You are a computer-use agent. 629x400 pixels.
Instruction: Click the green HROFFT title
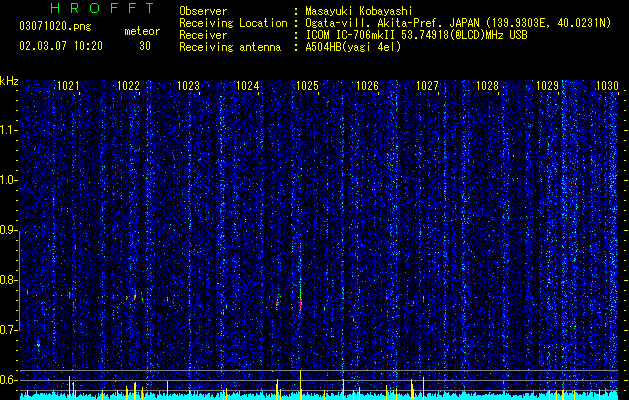(103, 8)
